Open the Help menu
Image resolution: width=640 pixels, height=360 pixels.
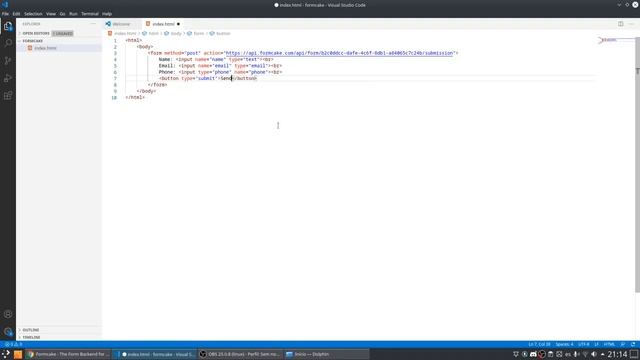click(x=107, y=14)
